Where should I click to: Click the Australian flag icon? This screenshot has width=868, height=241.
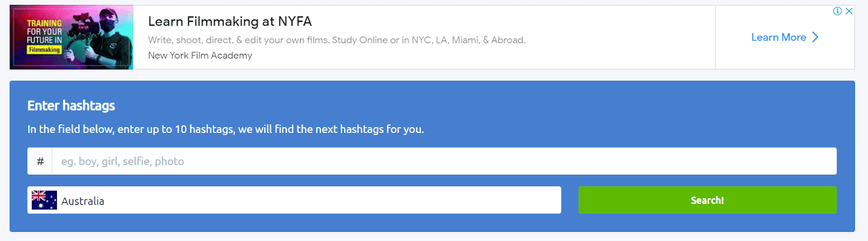pyautogui.click(x=44, y=200)
